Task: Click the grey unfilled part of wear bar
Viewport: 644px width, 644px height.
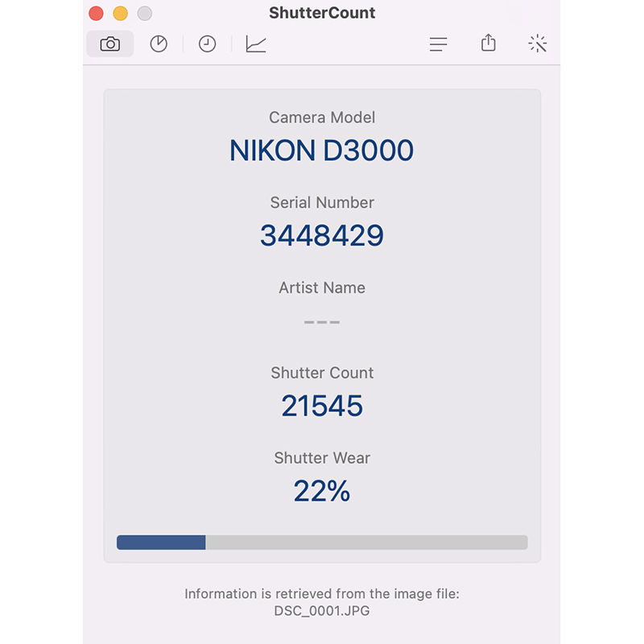Action: [x=367, y=542]
